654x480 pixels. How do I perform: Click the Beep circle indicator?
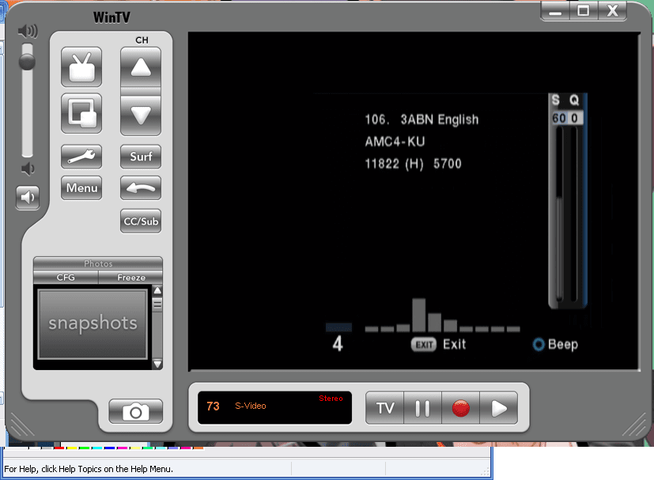tap(538, 344)
